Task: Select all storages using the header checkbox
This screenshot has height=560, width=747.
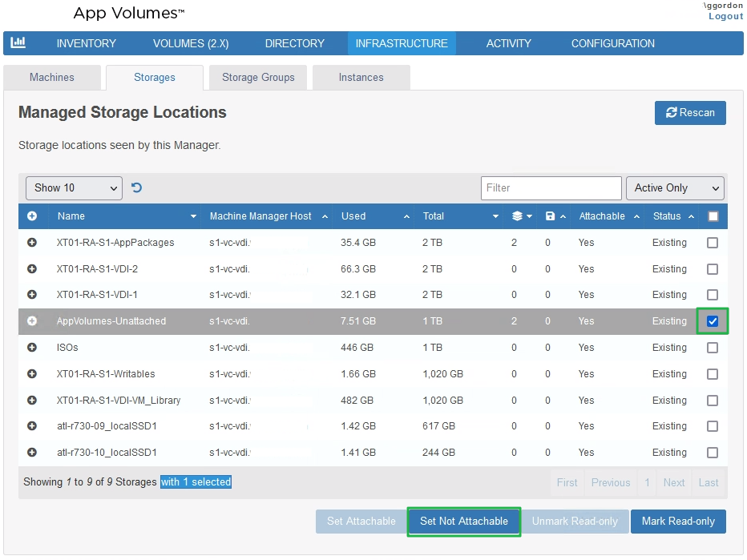Action: click(x=712, y=216)
